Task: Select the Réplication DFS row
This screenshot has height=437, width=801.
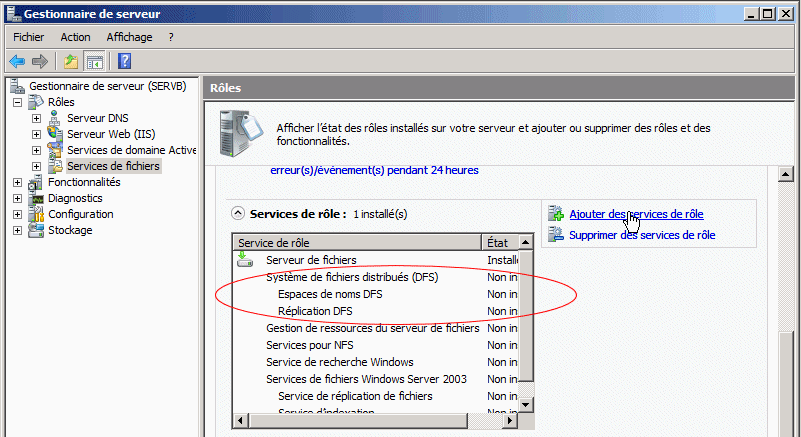Action: pos(375,311)
